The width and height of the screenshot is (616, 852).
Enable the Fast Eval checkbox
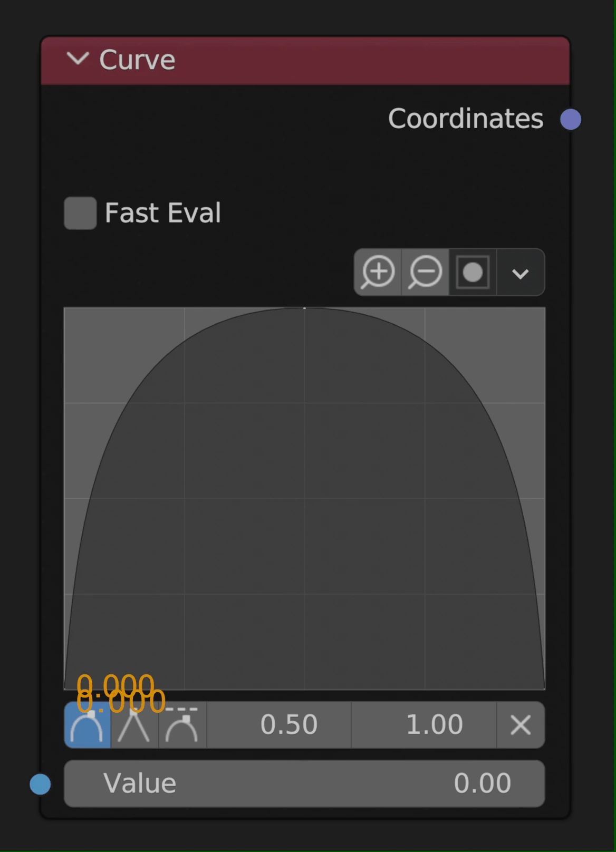[x=80, y=213]
